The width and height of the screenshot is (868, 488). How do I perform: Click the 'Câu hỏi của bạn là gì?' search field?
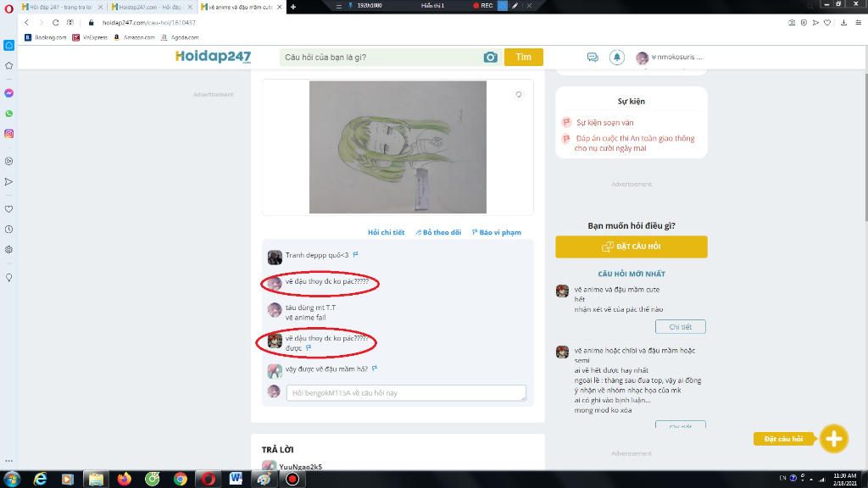coord(382,57)
